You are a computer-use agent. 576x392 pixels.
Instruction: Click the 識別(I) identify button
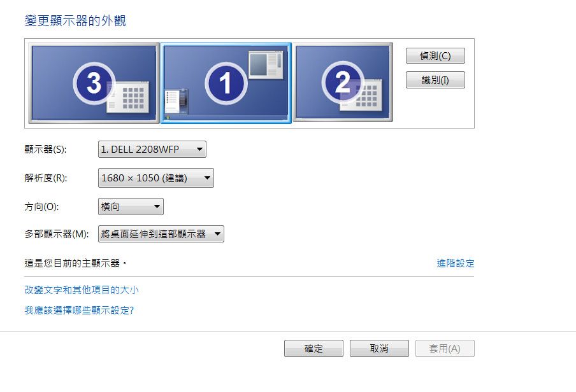coord(435,80)
